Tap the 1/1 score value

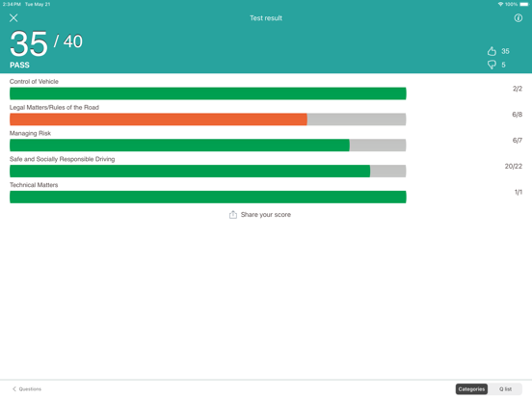519,192
